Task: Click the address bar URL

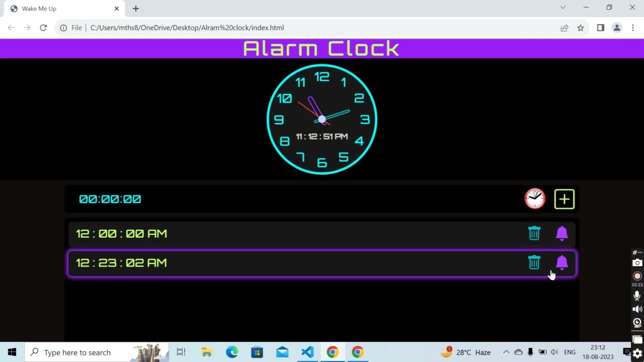Action: click(187, 28)
